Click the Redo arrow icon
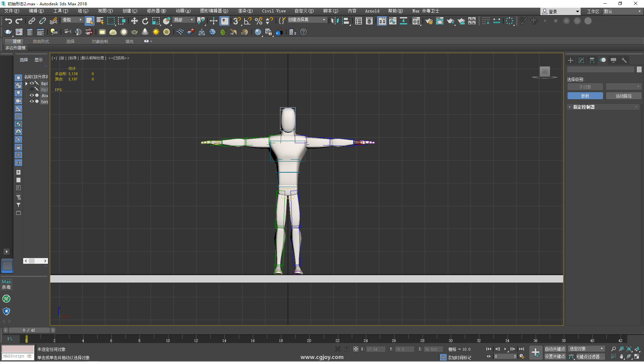This screenshot has height=362, width=644. coord(19,21)
